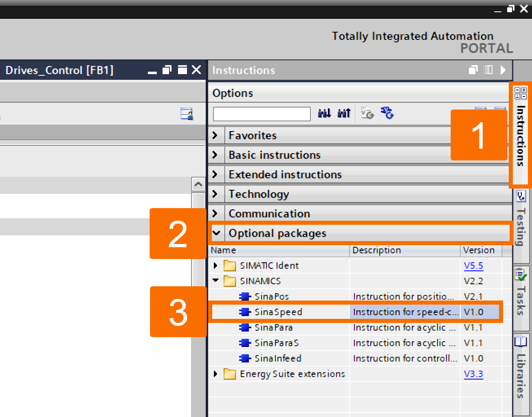Click the SIMATIC Ident folder icon

230,266
